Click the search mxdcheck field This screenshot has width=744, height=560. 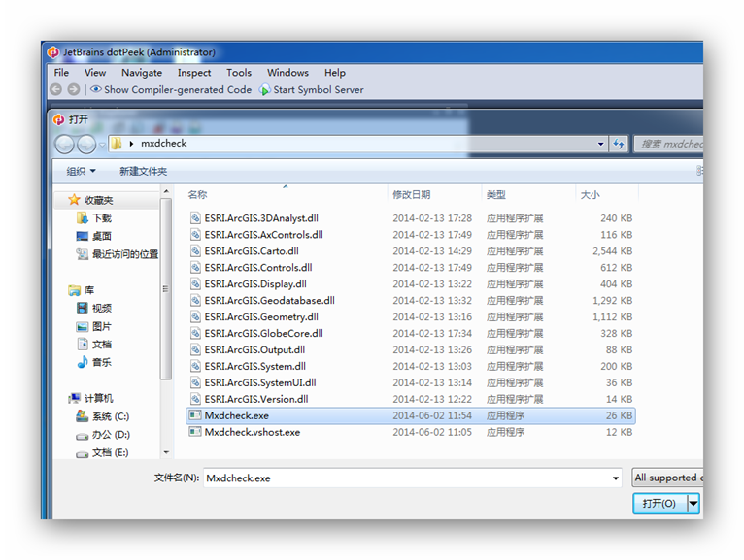pos(668,144)
